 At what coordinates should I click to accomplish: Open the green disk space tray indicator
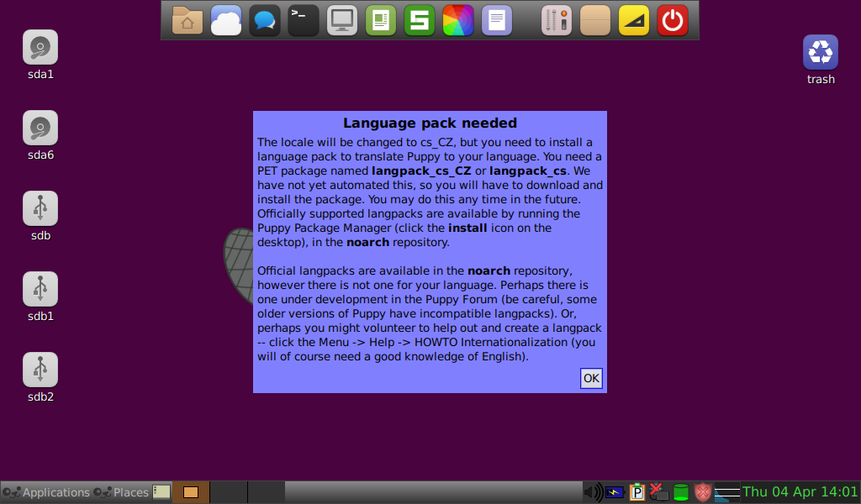(680, 492)
